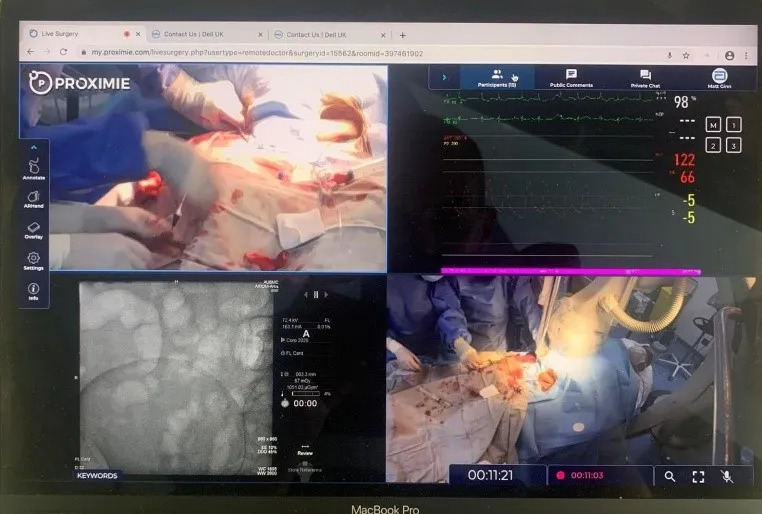Open the Public Comments panel
Image resolution: width=762 pixels, height=514 pixels.
click(x=571, y=78)
